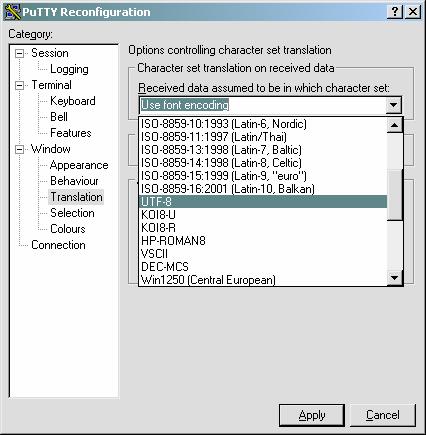Click the question mark help button
The height and width of the screenshot is (435, 426).
click(x=395, y=12)
